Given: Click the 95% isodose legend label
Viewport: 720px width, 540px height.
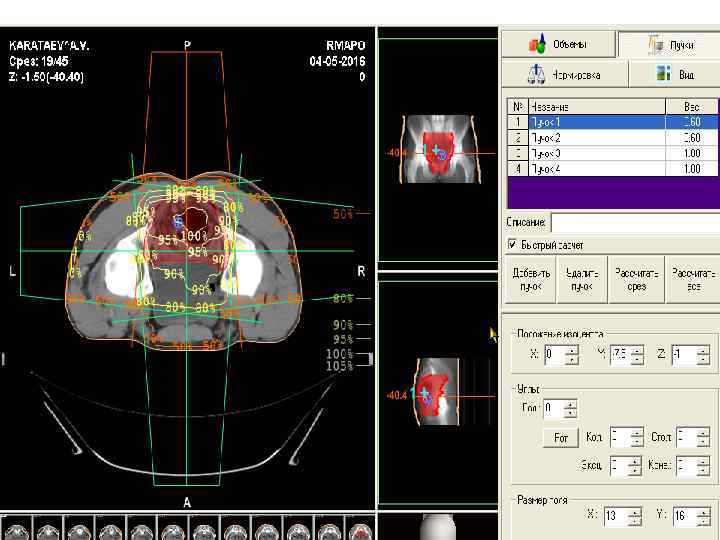Looking at the screenshot, I should (343, 339).
